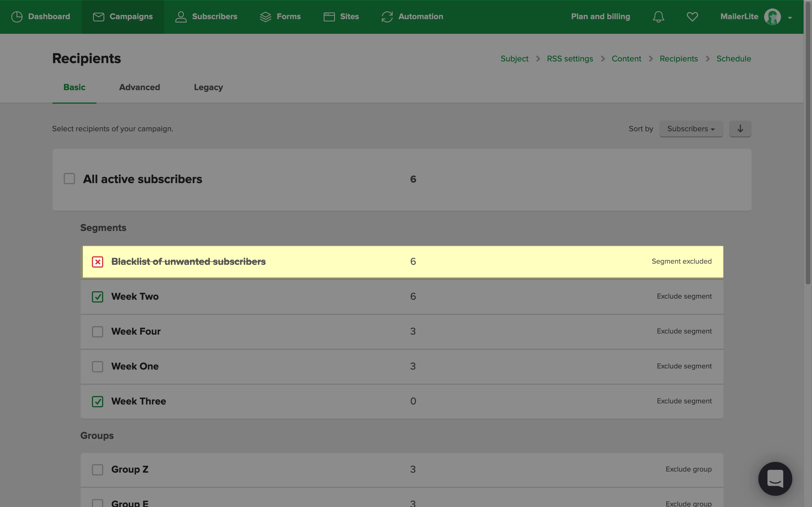Click the heart icon in header

point(692,17)
